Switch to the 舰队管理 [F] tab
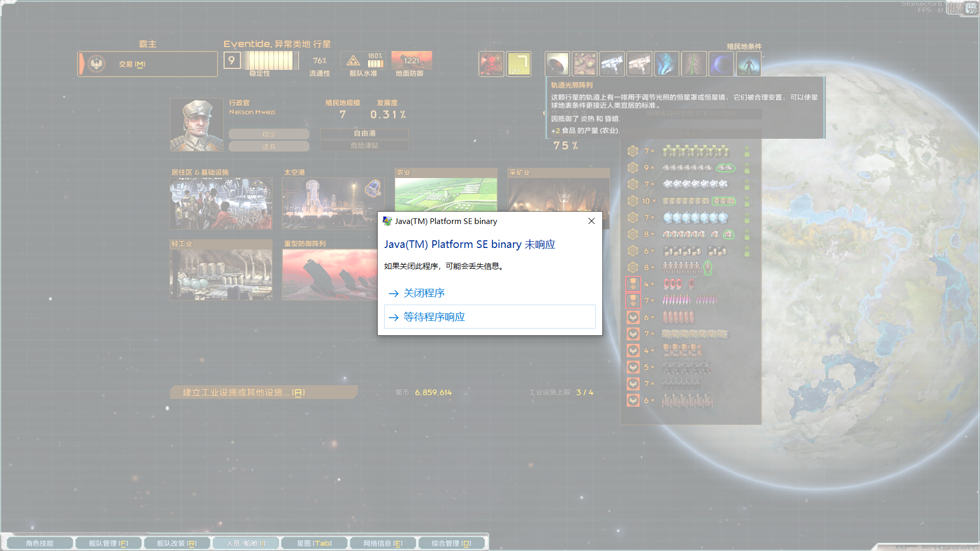The height and width of the screenshot is (551, 980). (x=108, y=543)
